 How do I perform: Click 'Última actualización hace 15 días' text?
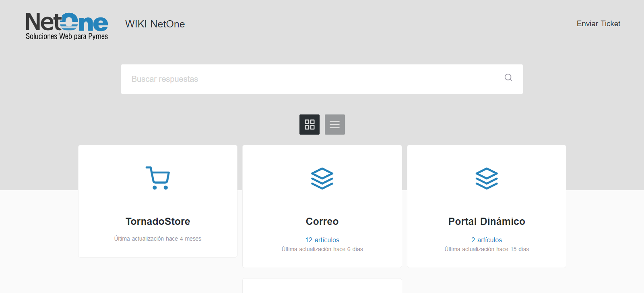point(487,249)
